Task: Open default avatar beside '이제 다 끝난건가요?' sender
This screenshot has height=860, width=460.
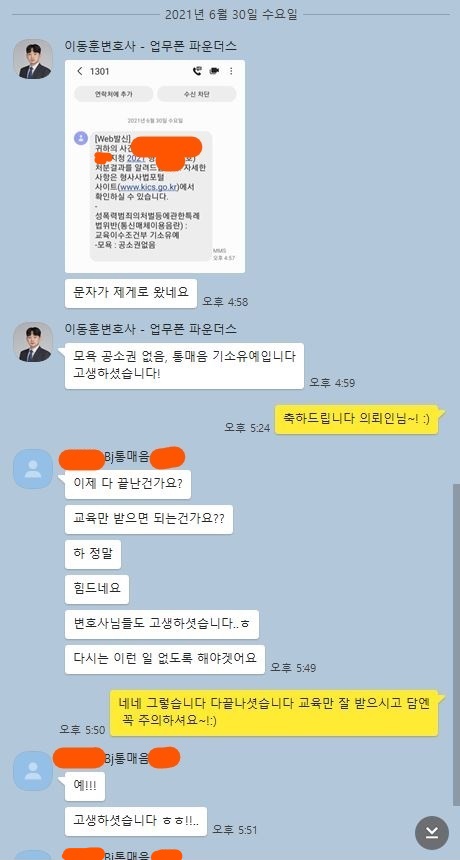Action: click(33, 469)
